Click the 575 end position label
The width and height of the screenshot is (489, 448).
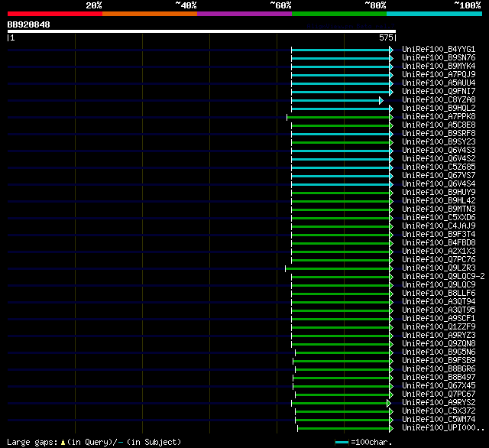[x=386, y=37]
